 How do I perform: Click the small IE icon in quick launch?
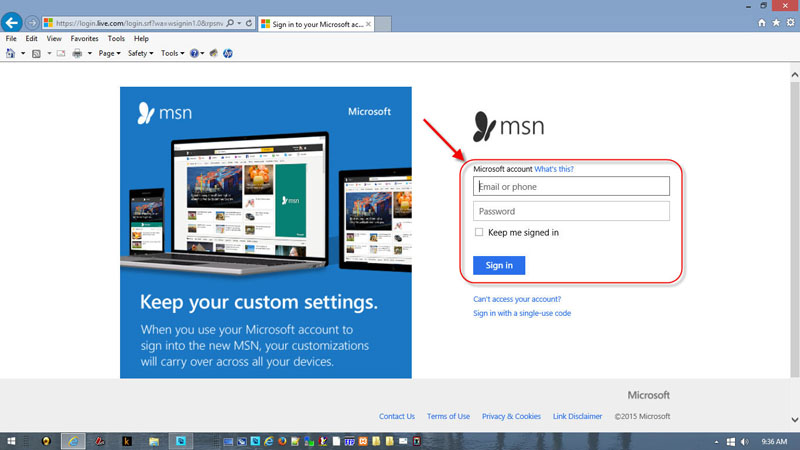269,441
